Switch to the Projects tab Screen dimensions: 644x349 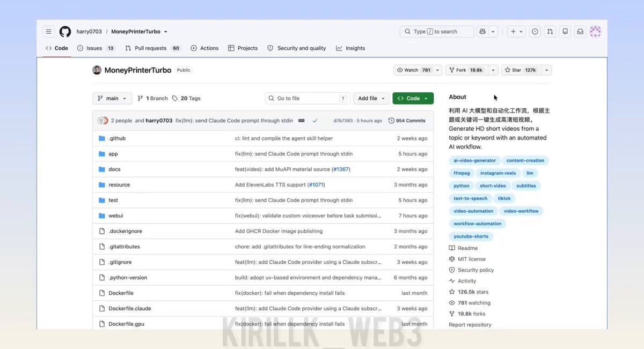click(x=243, y=48)
